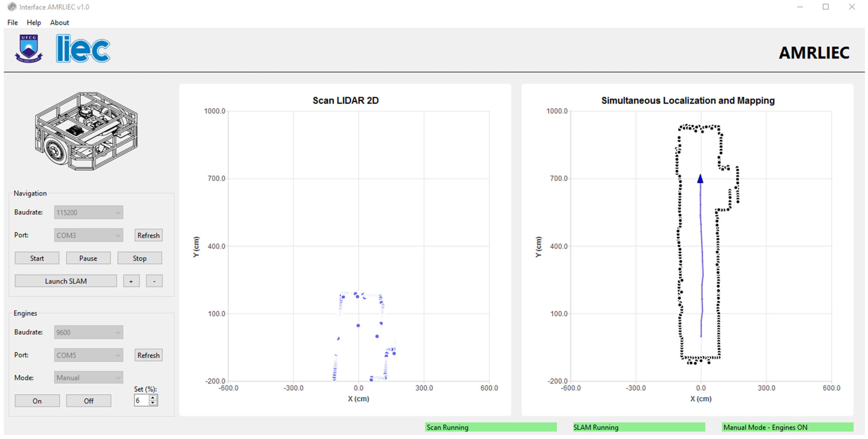Open Navigation Baudrate 115200 dropdown
Screen dimensions: 868x439
[x=88, y=212]
